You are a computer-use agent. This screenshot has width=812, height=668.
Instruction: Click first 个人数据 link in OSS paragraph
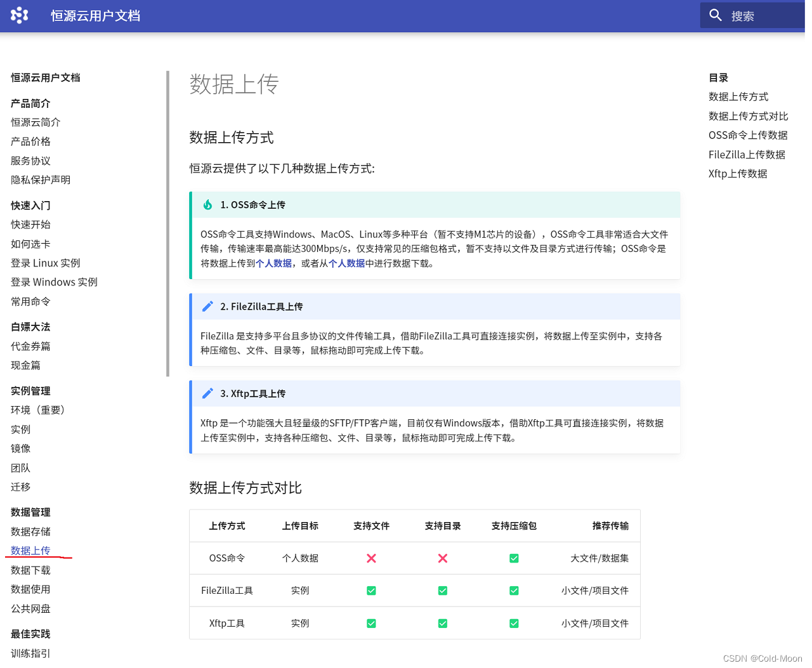273,263
